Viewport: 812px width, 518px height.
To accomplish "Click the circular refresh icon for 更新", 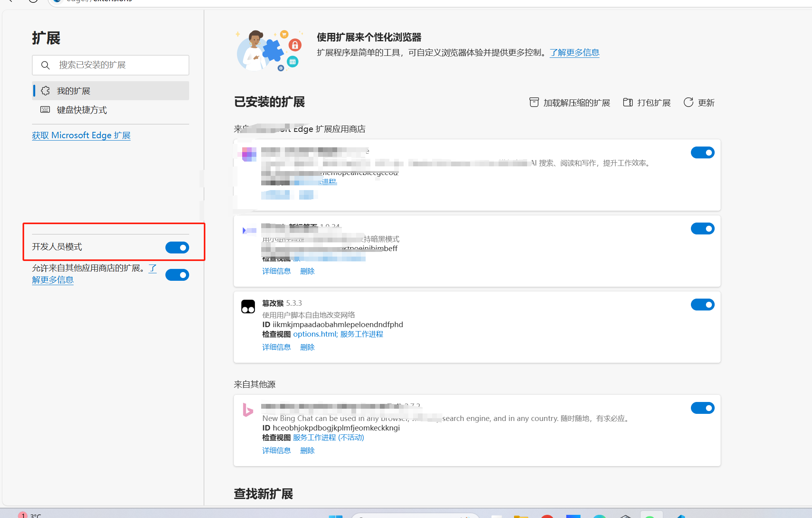I will point(688,103).
